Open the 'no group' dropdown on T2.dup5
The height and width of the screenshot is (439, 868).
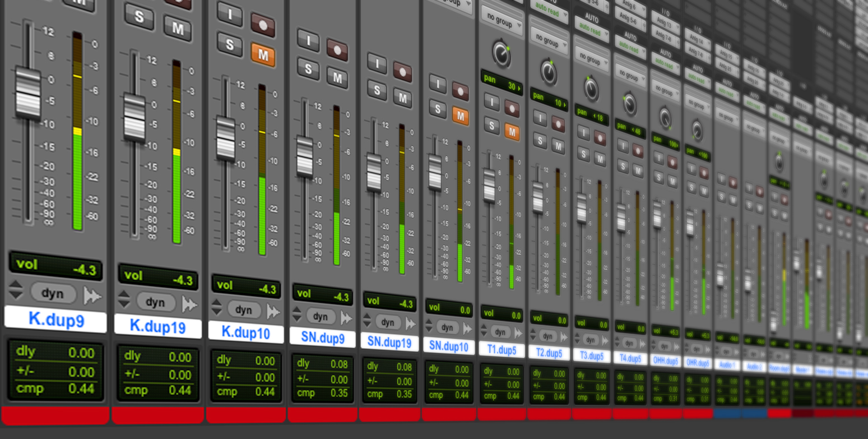pyautogui.click(x=549, y=40)
